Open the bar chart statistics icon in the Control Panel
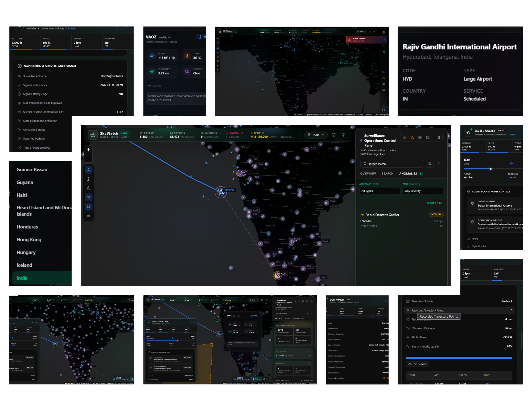Image resolution: width=532 pixels, height=411 pixels. click(x=404, y=138)
